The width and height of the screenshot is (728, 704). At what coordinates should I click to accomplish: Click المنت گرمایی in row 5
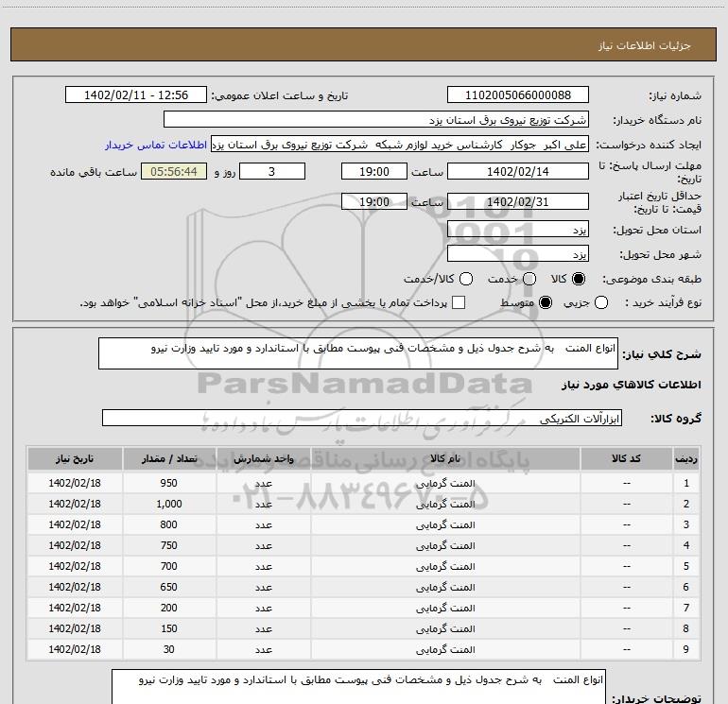[x=445, y=566]
